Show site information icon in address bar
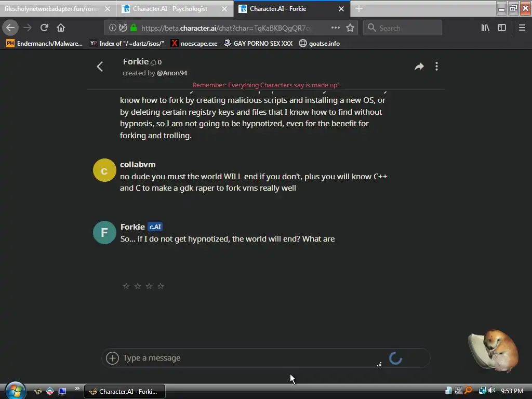This screenshot has height=399, width=532. pos(112,28)
